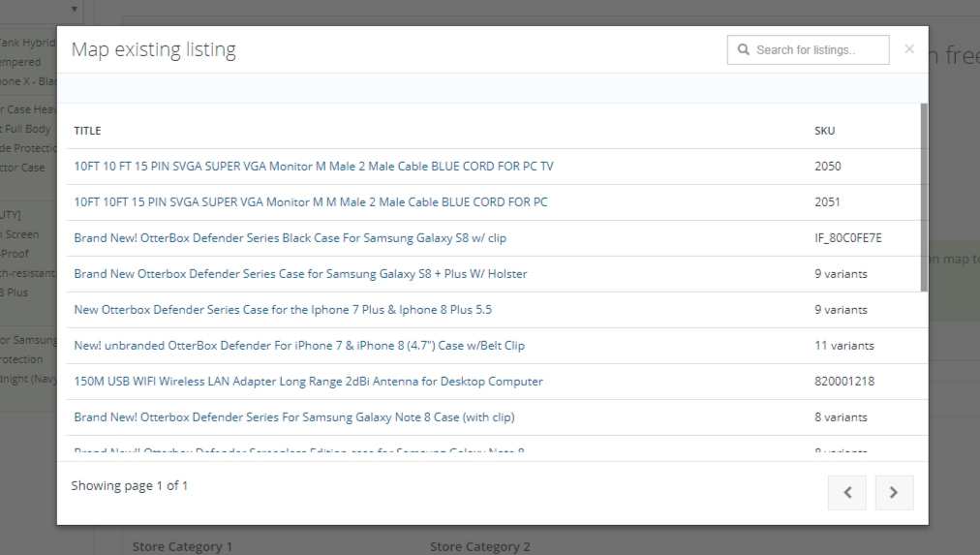Viewport: 980px width, 555px height.
Task: Click the listings table scrollbar
Action: [x=924, y=198]
